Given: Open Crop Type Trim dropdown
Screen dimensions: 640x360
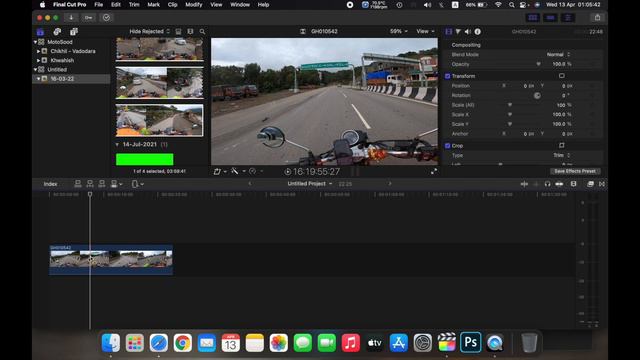Looking at the screenshot, I should point(561,156).
